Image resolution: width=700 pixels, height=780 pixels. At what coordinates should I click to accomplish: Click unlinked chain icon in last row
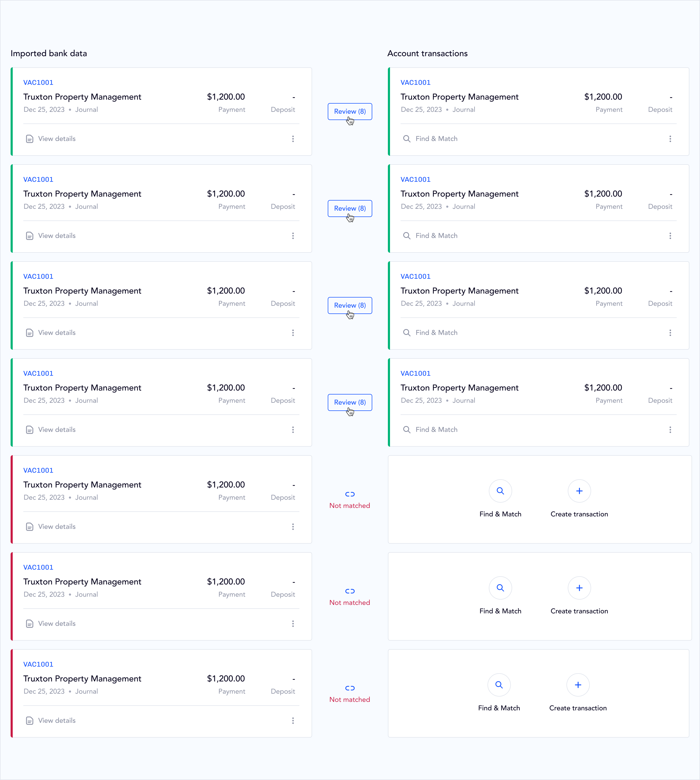(350, 688)
